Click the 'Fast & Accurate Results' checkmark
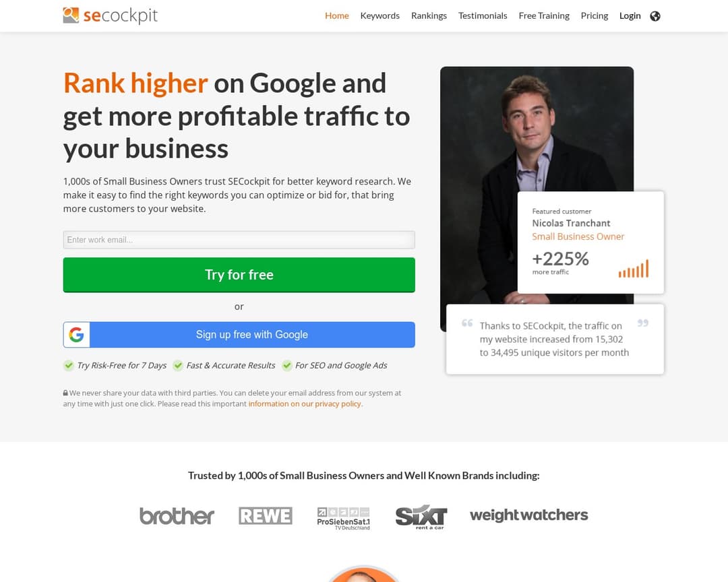728x582 pixels. pos(178,365)
